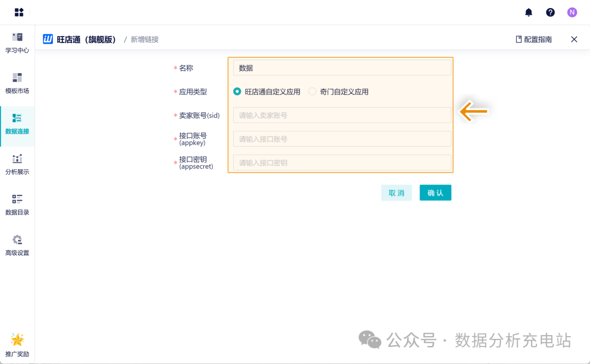590x364 pixels.
Task: Click the 接口密钥 appsecret field
Action: 342,163
